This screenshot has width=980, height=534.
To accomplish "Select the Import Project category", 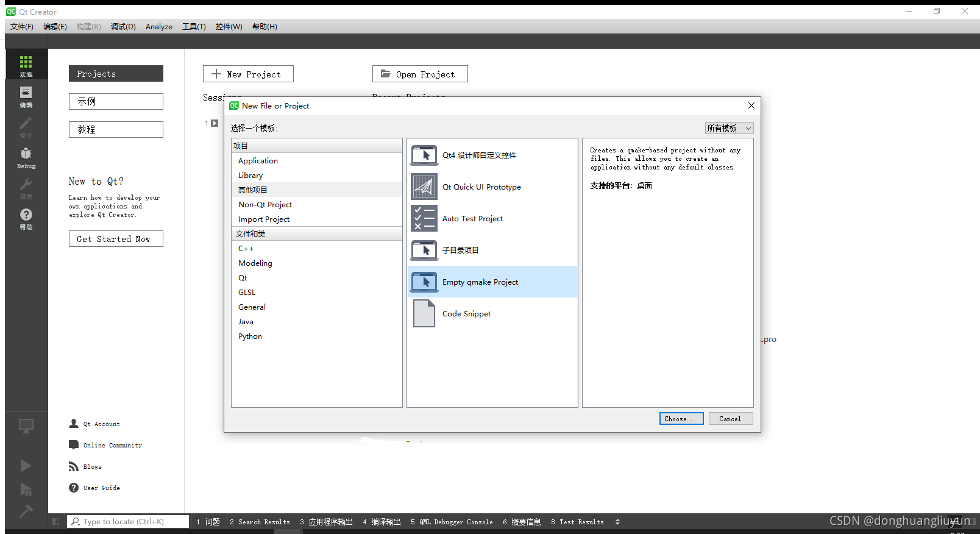I will click(x=317, y=219).
